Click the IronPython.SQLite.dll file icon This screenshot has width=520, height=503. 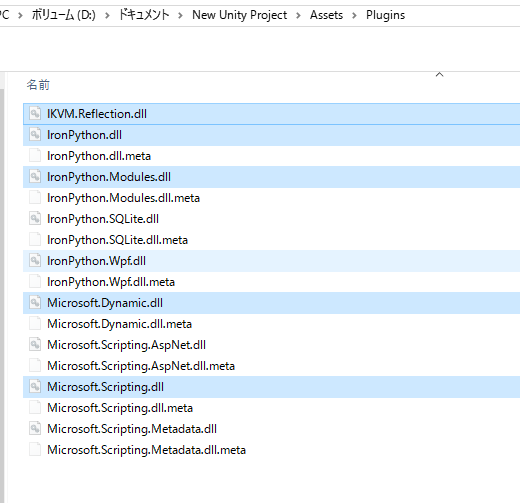pyautogui.click(x=35, y=219)
